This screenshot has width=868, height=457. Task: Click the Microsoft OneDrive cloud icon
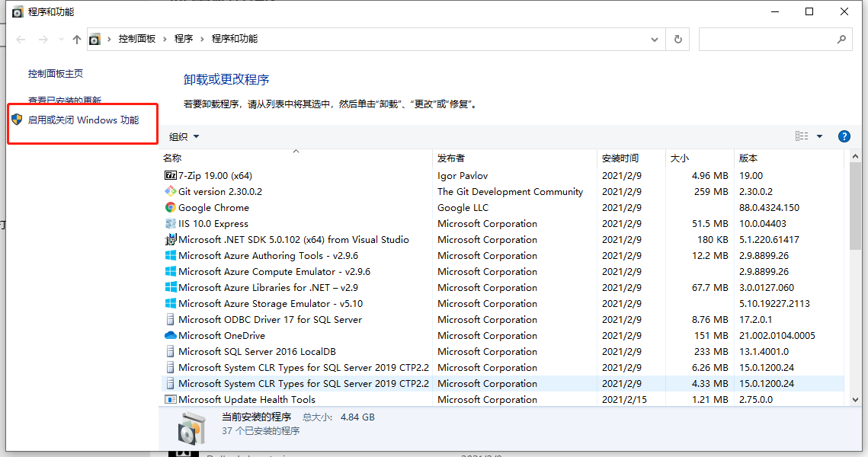coord(171,335)
